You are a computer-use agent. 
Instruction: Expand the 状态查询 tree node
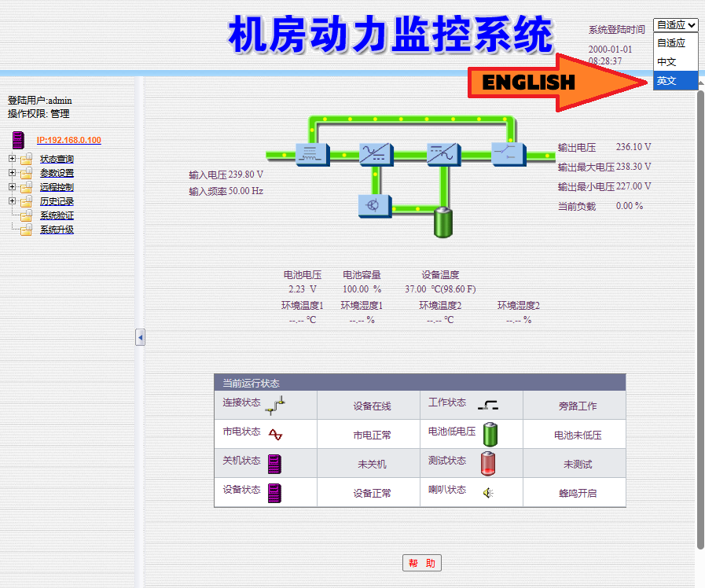(x=12, y=160)
